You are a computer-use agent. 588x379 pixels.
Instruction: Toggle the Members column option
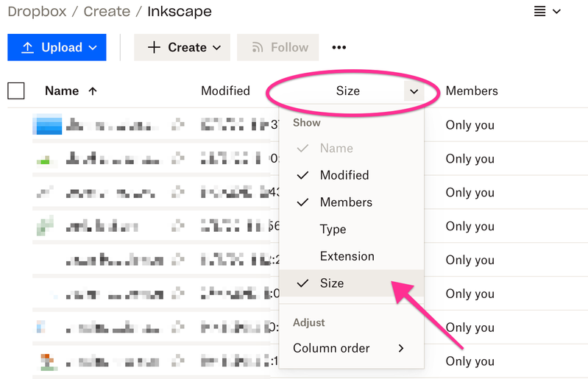click(346, 202)
